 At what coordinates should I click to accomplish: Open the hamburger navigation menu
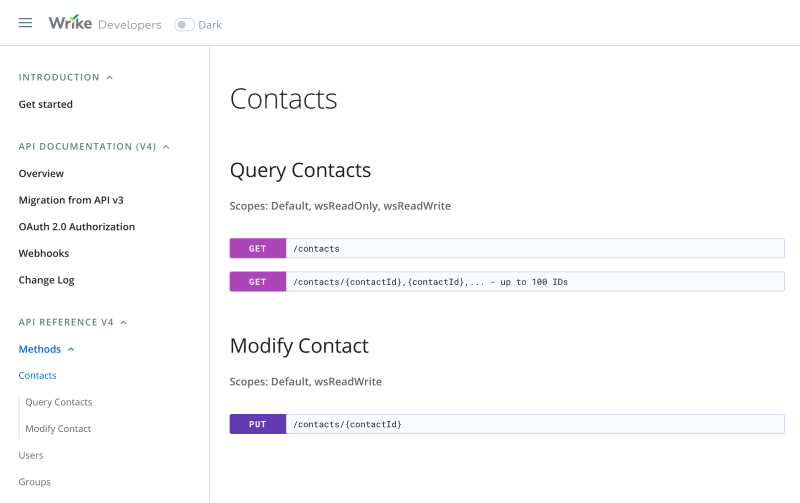(x=25, y=23)
